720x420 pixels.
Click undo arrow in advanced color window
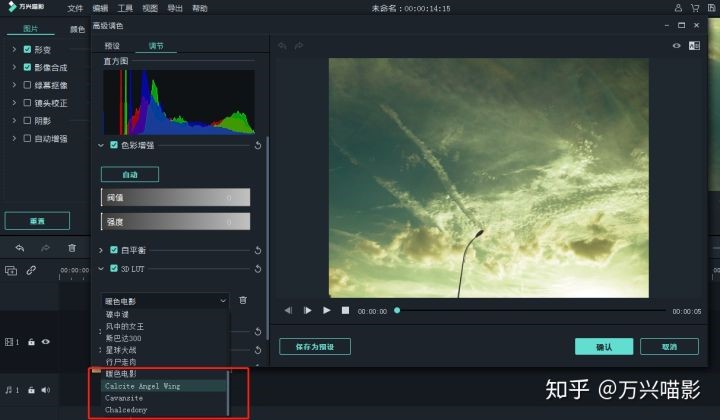[x=282, y=46]
